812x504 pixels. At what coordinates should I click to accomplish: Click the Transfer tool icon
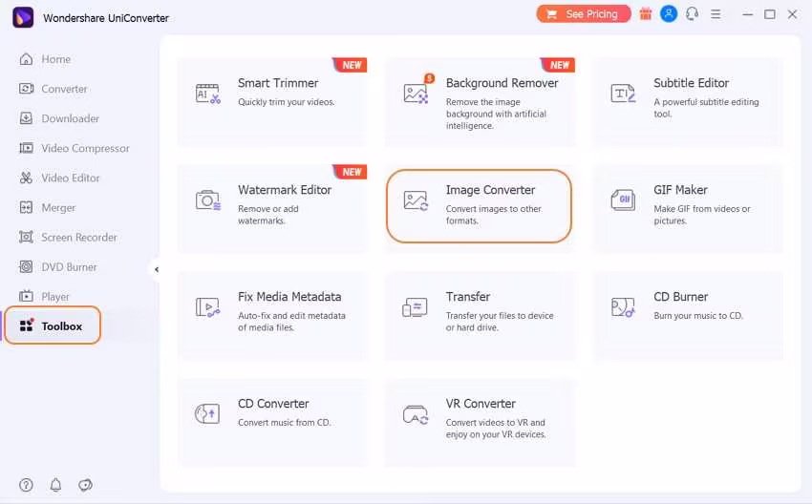click(x=415, y=307)
